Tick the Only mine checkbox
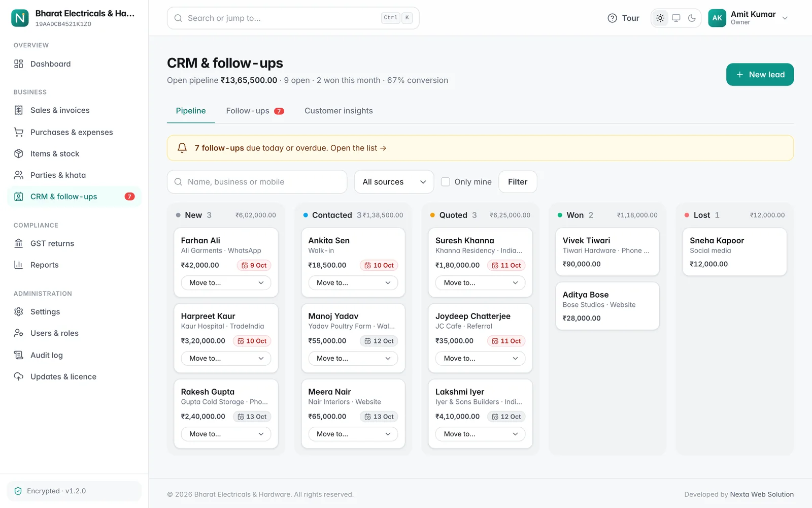812x508 pixels. point(446,182)
